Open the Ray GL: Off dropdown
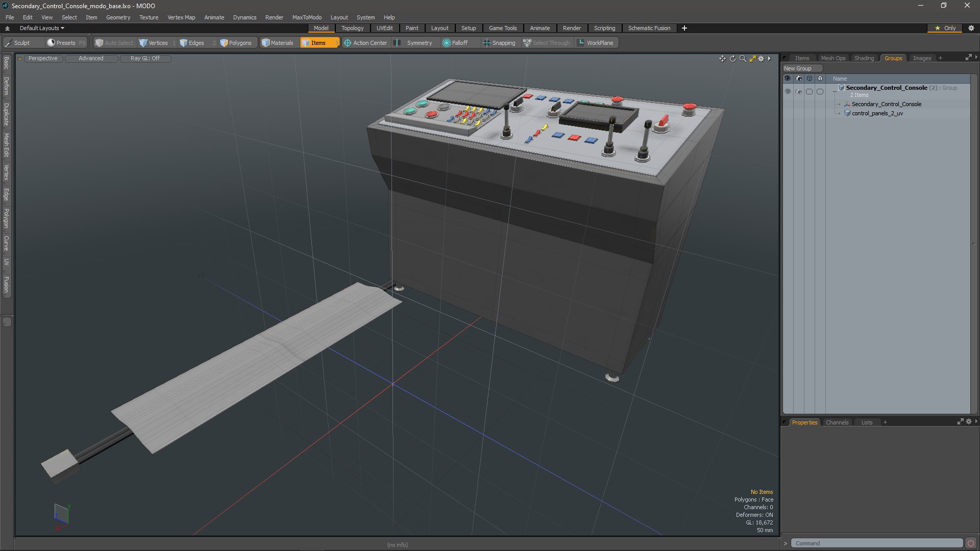 pos(145,58)
